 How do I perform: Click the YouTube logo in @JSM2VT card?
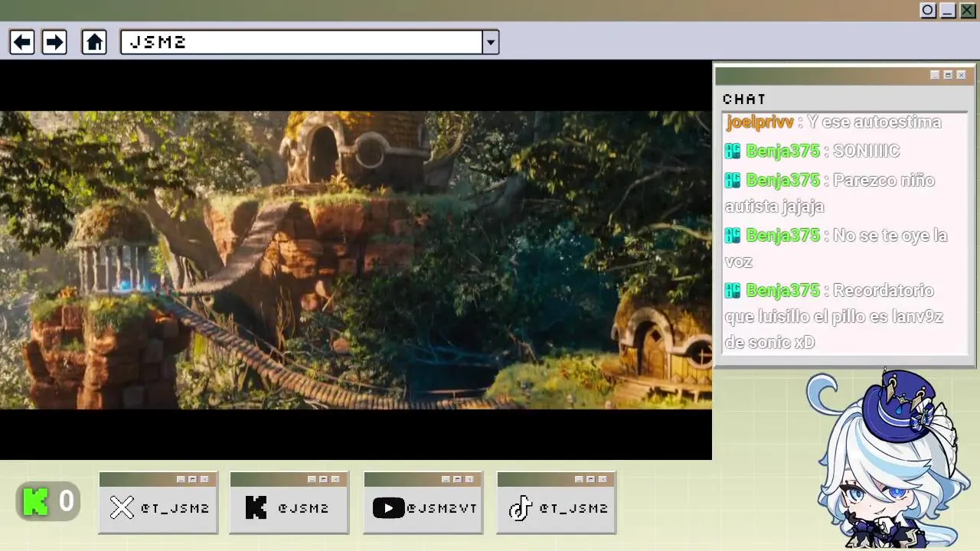click(388, 508)
